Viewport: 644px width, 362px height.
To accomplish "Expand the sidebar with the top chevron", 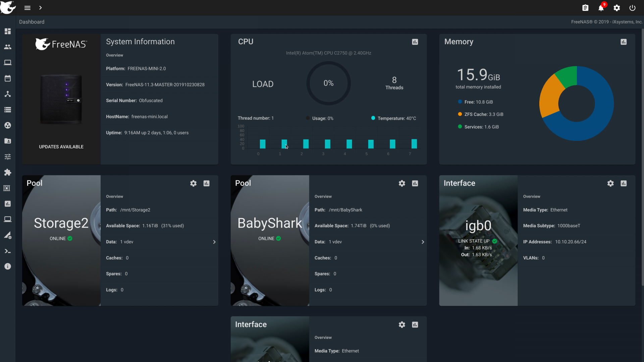I will pyautogui.click(x=40, y=8).
